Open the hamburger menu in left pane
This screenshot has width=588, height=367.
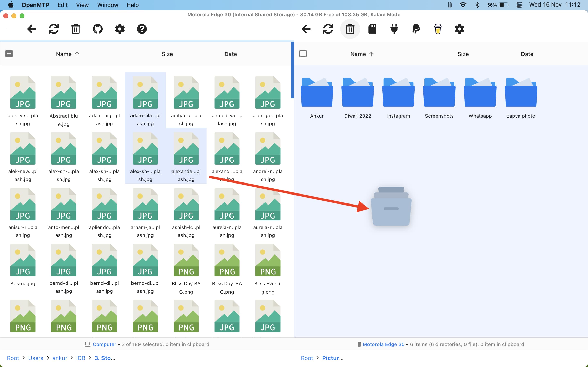click(10, 29)
